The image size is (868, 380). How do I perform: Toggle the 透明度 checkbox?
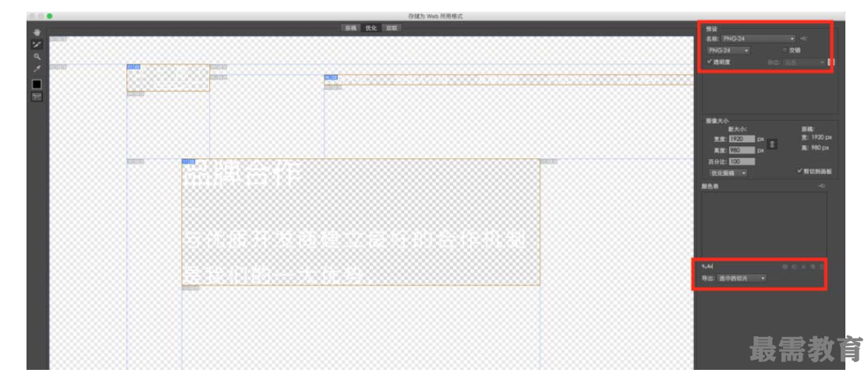click(710, 62)
